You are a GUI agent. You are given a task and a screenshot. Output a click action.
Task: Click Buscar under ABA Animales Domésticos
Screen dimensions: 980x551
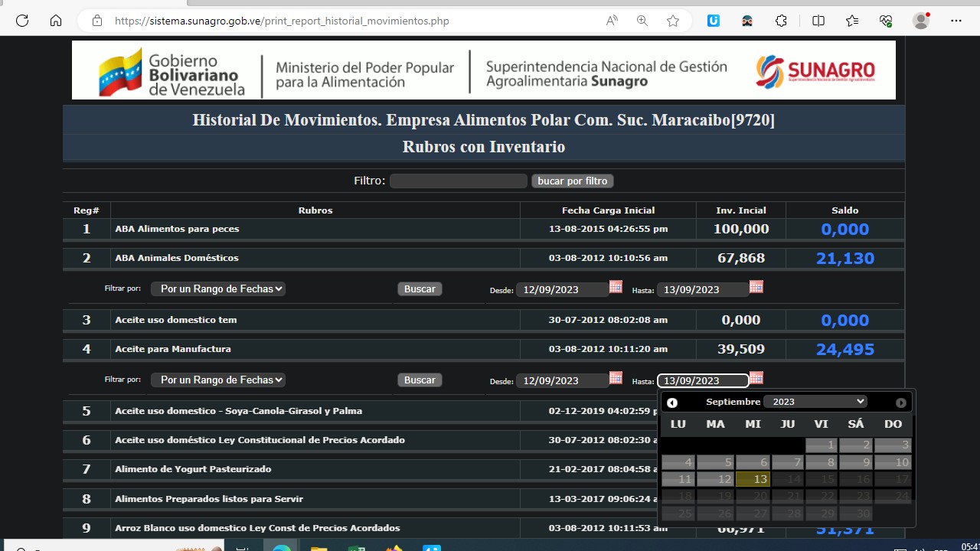[x=420, y=289]
